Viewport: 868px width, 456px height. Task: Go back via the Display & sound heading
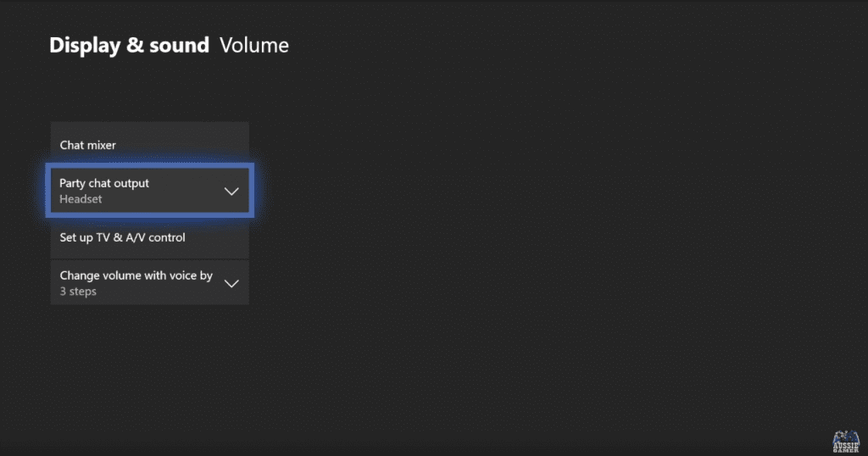click(x=129, y=46)
